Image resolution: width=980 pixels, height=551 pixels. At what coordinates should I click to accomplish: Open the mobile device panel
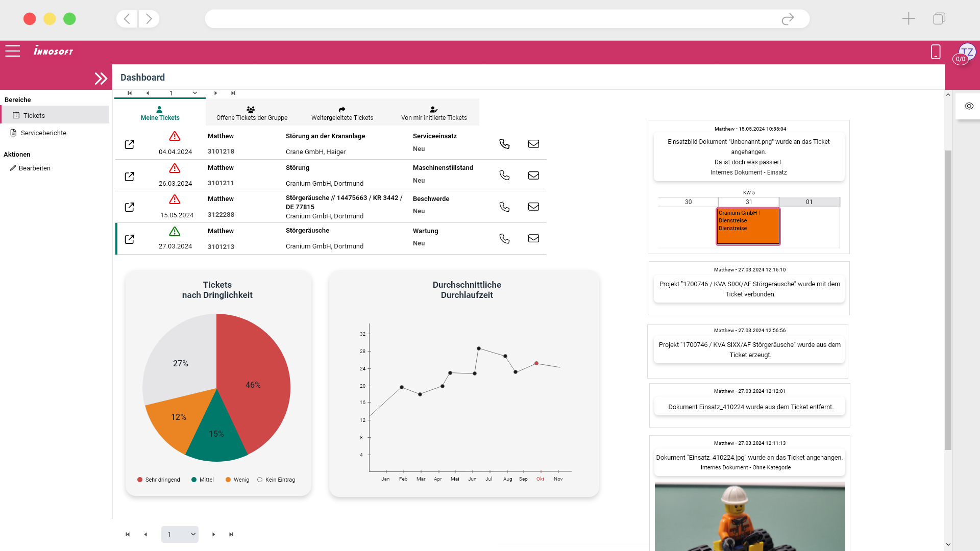pyautogui.click(x=935, y=52)
